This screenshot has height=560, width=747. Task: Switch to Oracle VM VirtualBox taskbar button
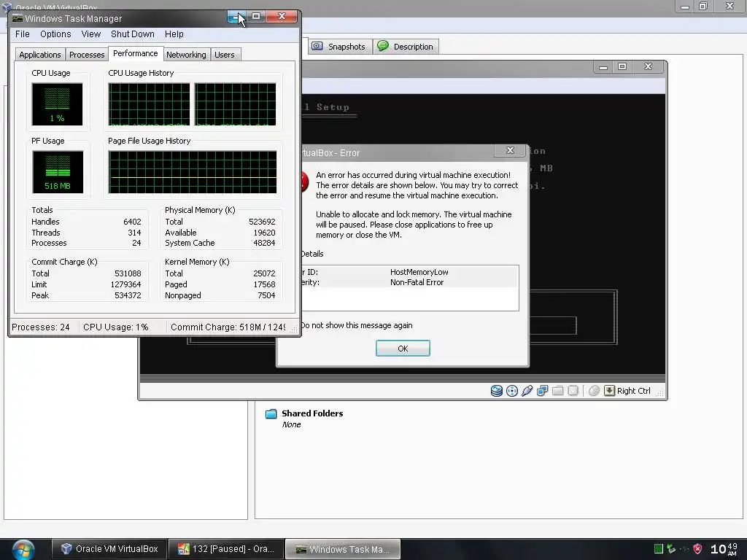(109, 549)
